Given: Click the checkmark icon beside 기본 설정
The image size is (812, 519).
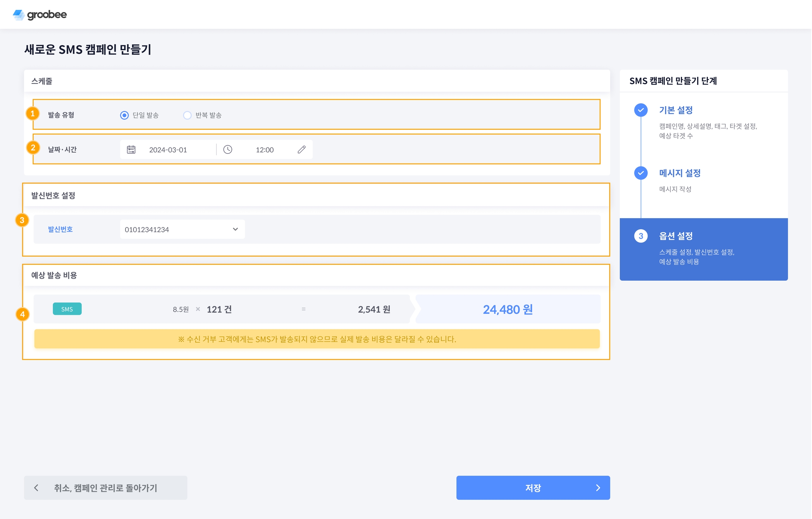Looking at the screenshot, I should (x=641, y=110).
